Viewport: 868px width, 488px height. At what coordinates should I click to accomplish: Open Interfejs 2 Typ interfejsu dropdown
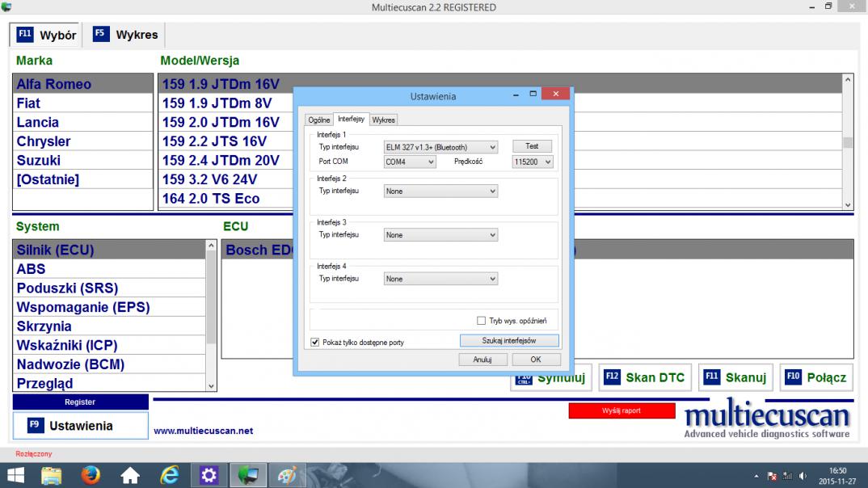440,191
